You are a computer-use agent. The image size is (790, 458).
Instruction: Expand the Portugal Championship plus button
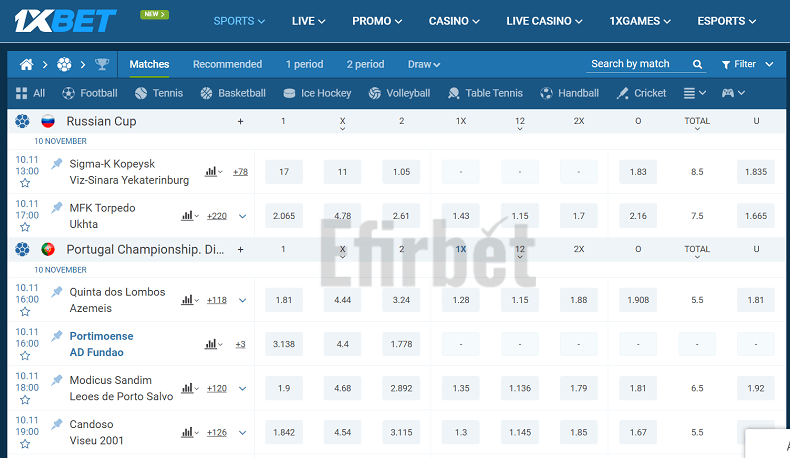coord(240,249)
